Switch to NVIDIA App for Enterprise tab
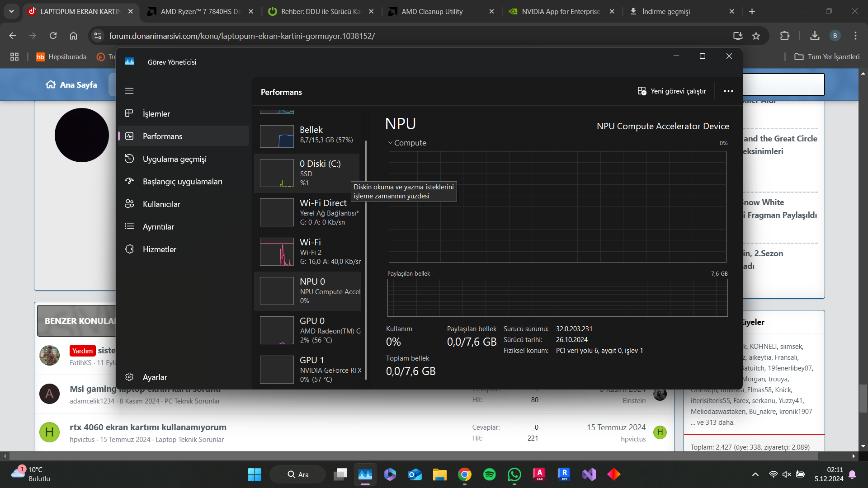The height and width of the screenshot is (488, 868). click(x=561, y=11)
